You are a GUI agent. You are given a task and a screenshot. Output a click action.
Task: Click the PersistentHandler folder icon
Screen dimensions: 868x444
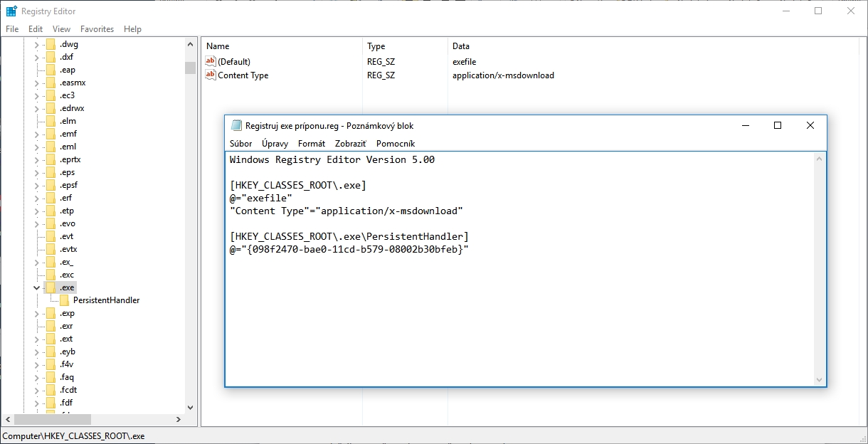(64, 300)
